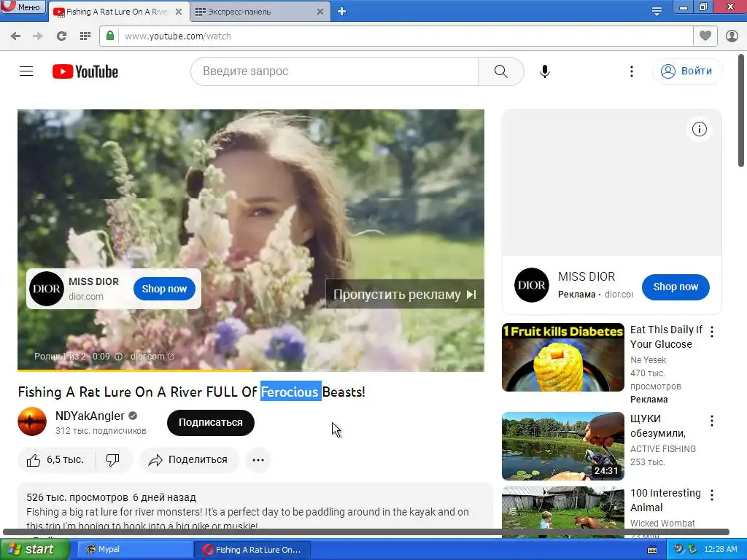Image resolution: width=747 pixels, height=560 pixels.
Task: Open more actions ellipsis under video
Action: [x=258, y=460]
